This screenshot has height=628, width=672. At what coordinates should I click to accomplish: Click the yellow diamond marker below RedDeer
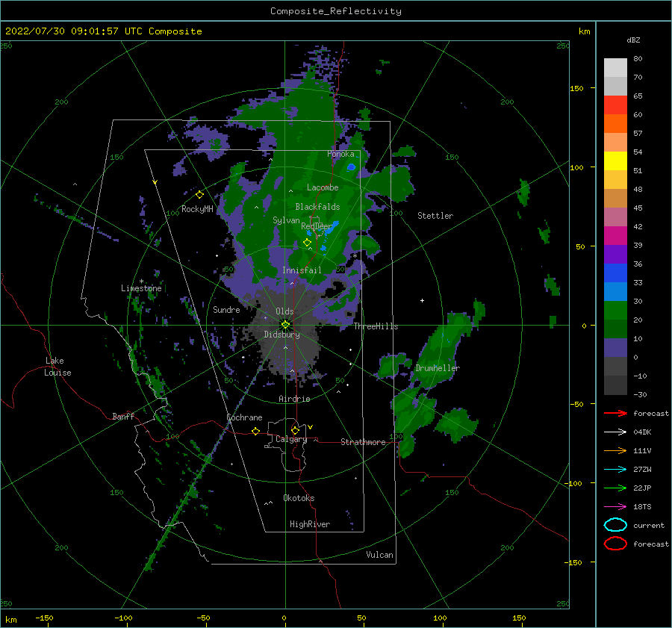pyautogui.click(x=307, y=243)
